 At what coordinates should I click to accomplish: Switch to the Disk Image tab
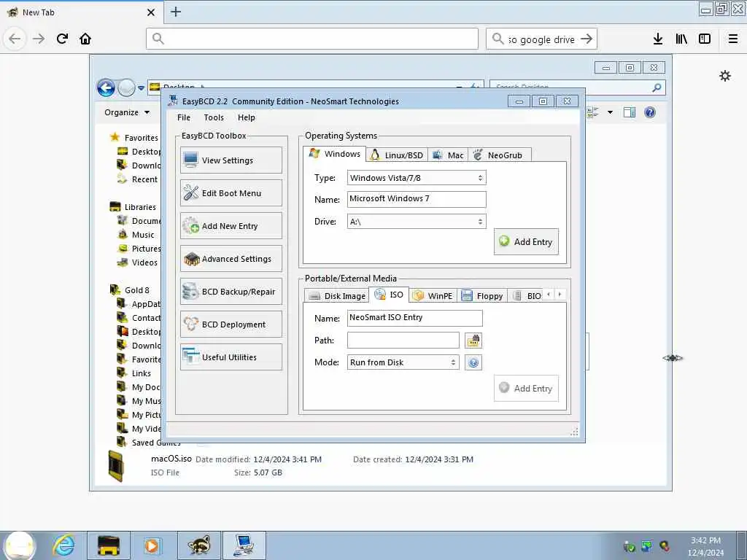[337, 296]
